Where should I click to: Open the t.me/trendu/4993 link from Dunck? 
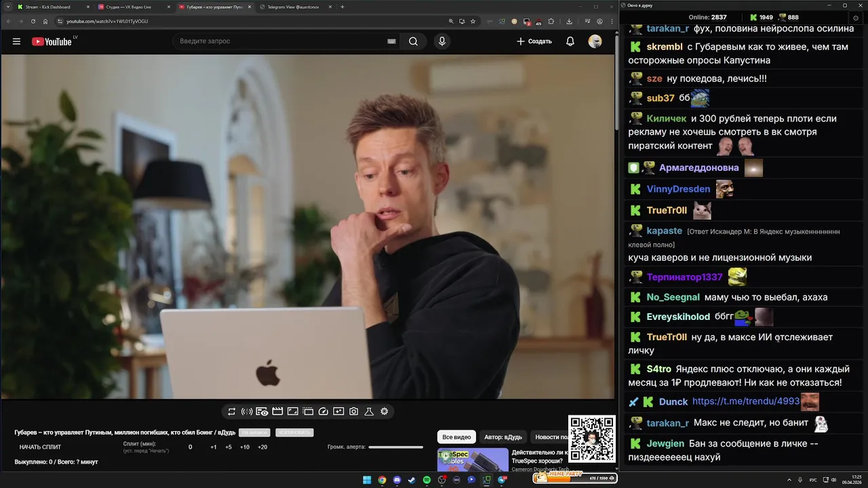[746, 401]
